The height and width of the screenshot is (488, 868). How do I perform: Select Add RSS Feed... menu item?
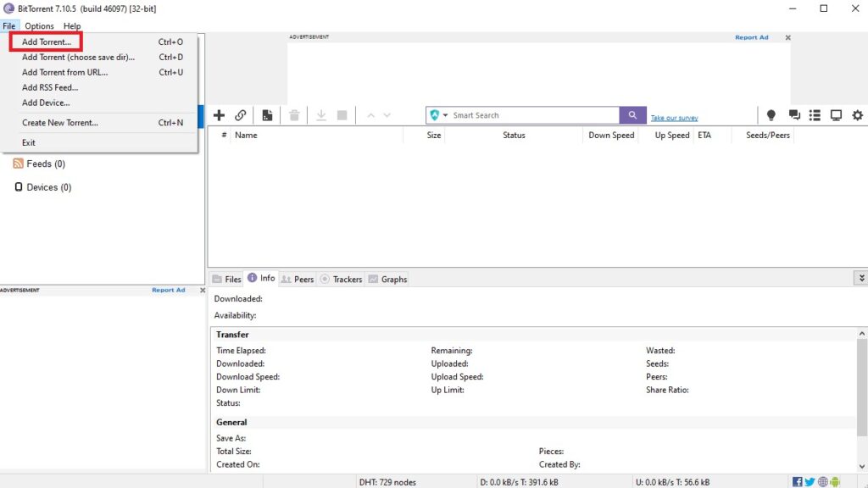pos(100,87)
